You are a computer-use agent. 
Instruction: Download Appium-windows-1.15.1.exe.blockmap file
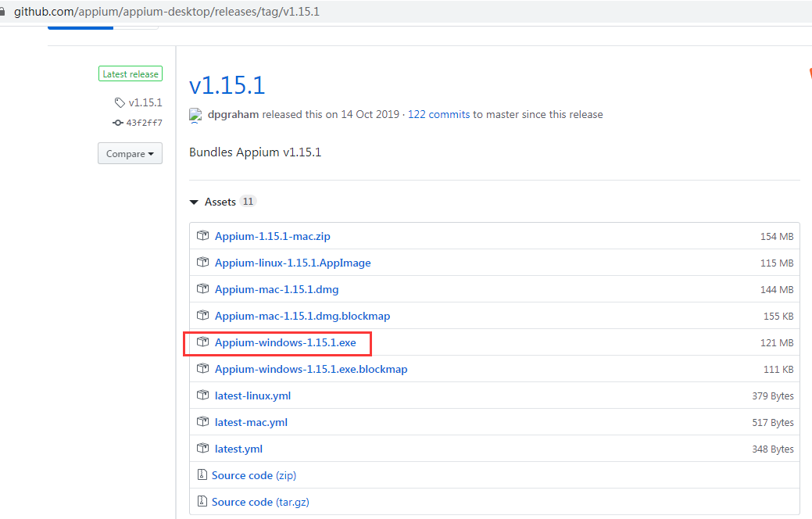pyautogui.click(x=311, y=369)
